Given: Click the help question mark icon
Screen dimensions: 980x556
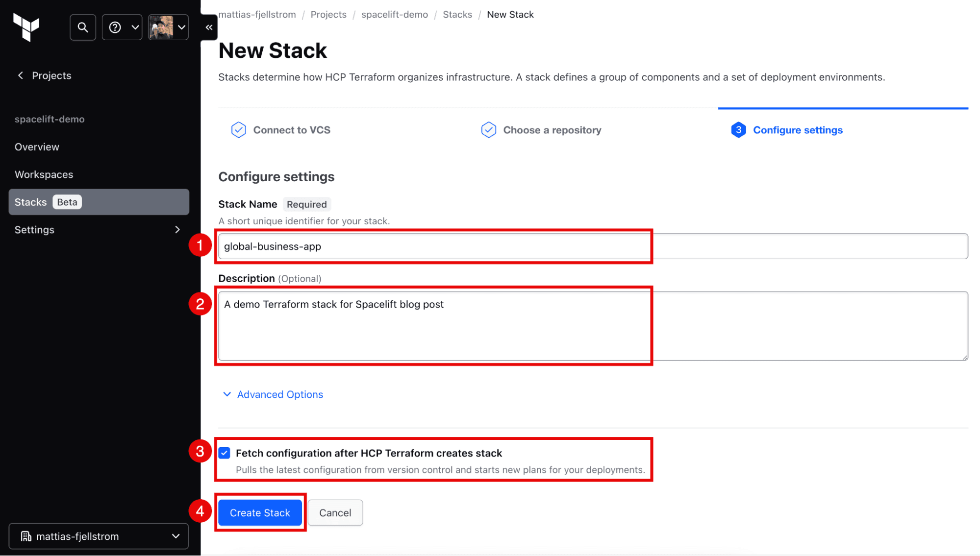Looking at the screenshot, I should coord(115,27).
